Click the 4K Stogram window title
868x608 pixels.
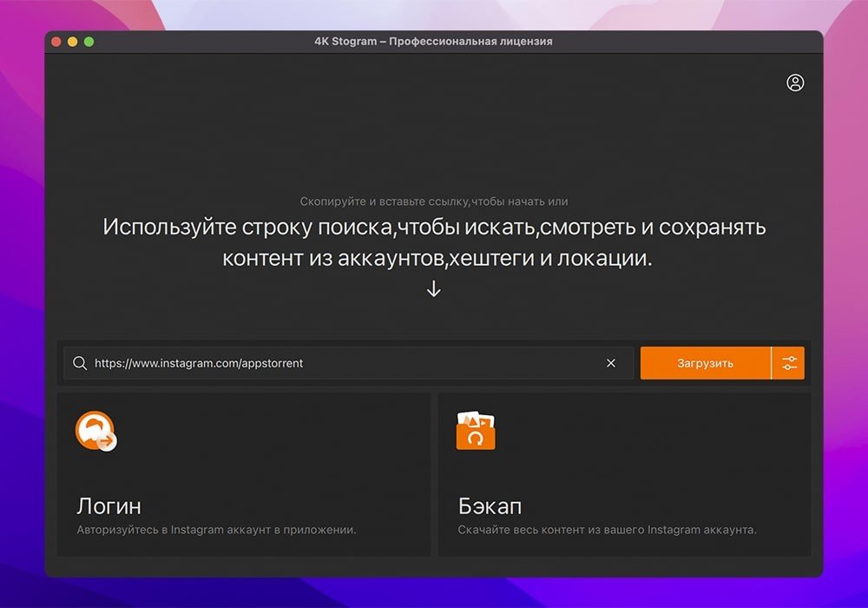tap(433, 42)
